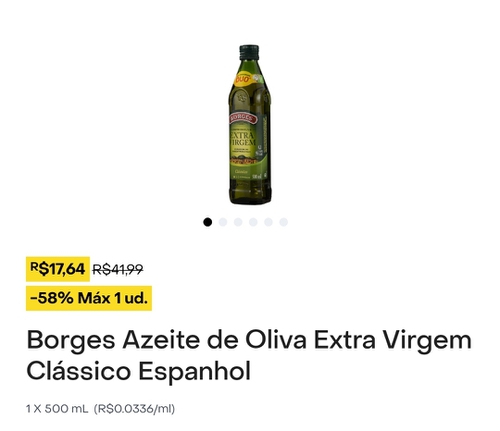Select the -58% discount percentage

tap(52, 298)
